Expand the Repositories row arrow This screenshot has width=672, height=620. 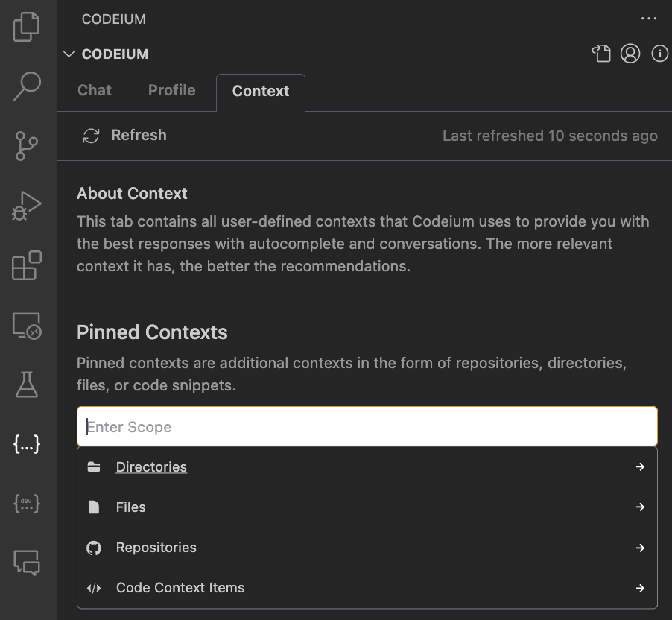tap(640, 548)
